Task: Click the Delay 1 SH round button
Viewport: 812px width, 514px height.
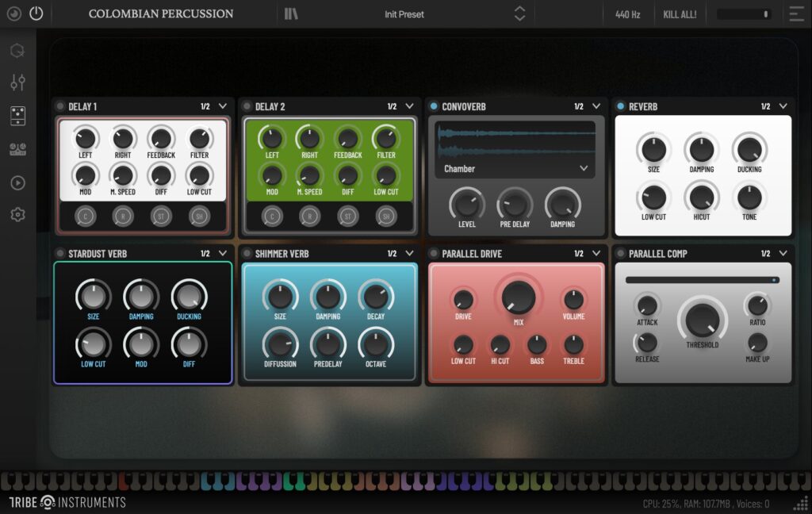Action: pos(199,216)
